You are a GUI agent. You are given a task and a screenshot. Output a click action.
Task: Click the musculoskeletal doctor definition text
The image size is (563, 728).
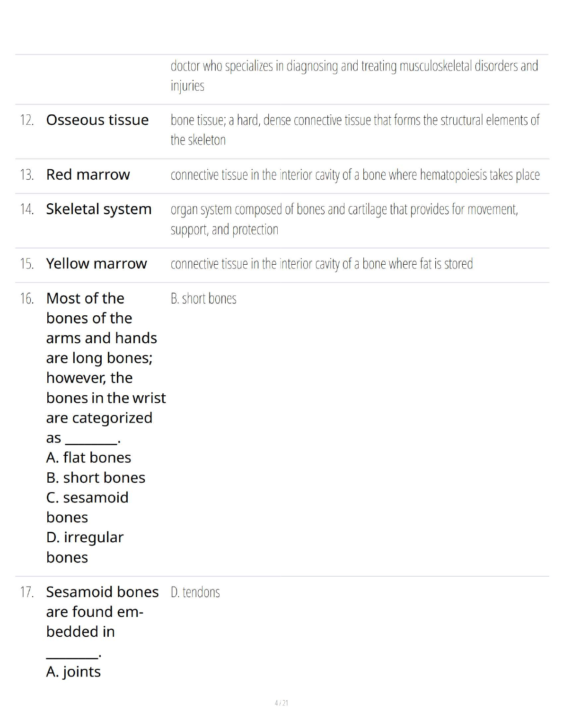click(x=354, y=76)
